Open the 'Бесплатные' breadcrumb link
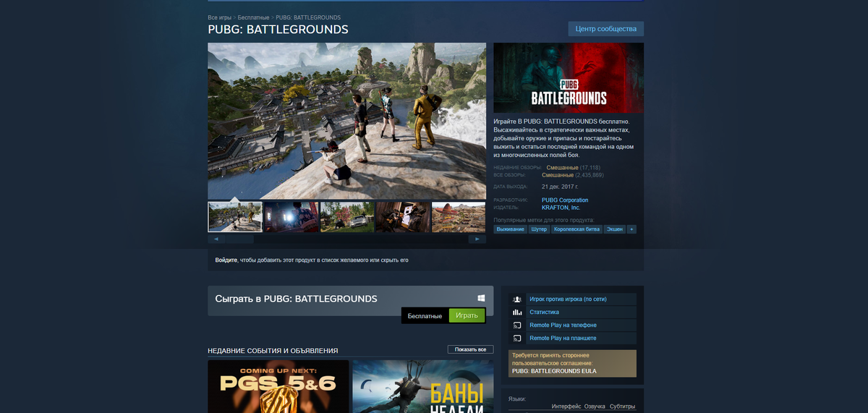Screen dimensions: 868x413 tap(253, 17)
